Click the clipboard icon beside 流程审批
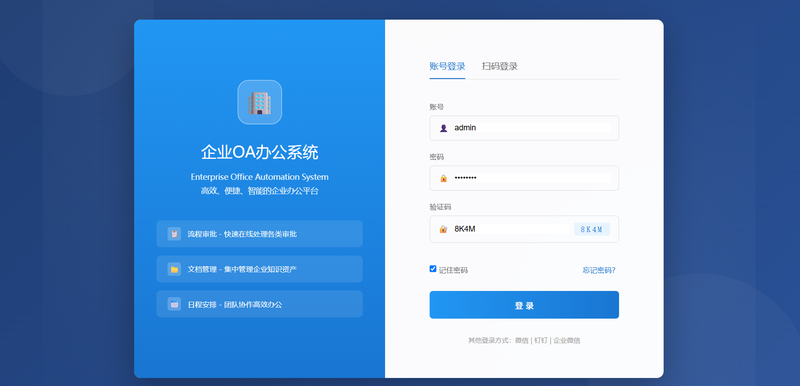The height and width of the screenshot is (386, 800). pos(174,234)
